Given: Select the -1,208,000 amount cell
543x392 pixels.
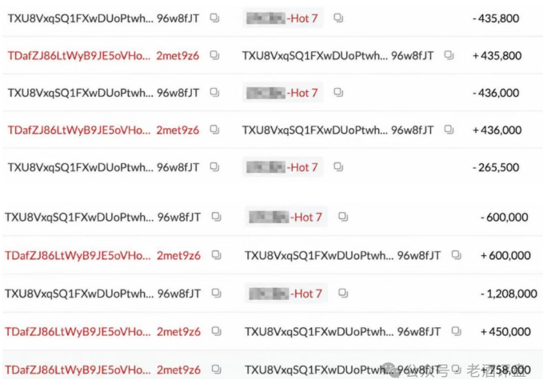Looking at the screenshot, I should tap(509, 294).
